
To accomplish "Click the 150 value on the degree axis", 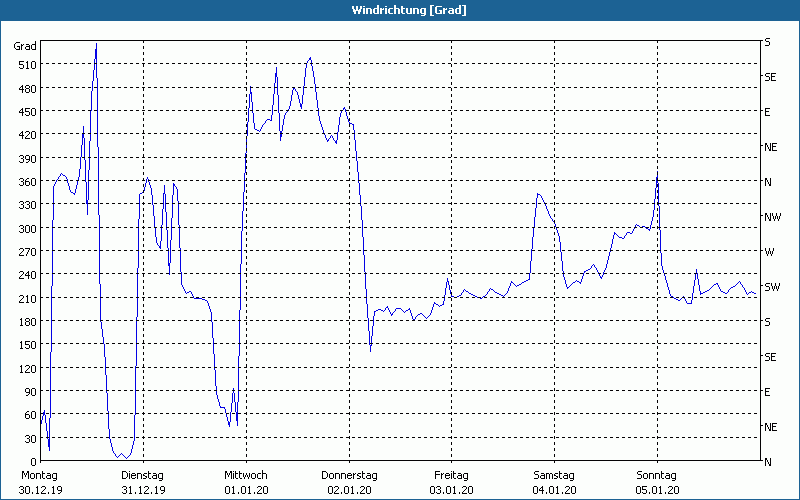I will click(x=25, y=345).
